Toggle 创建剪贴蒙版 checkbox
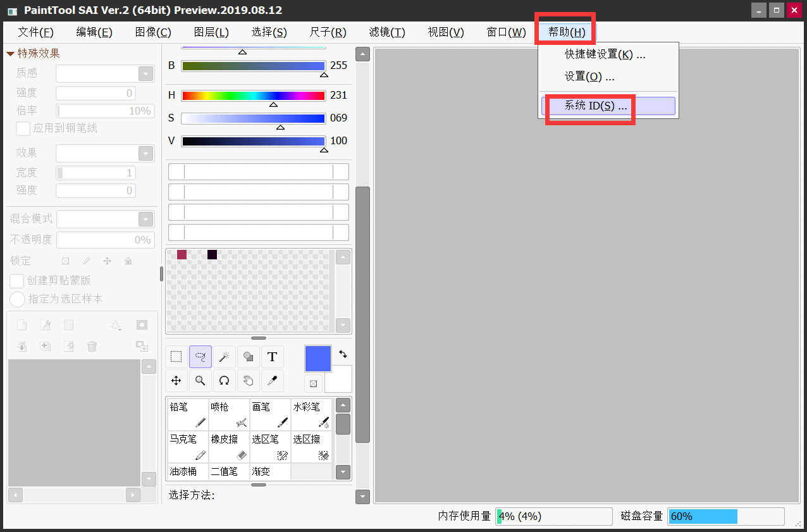The image size is (807, 532). (17, 280)
